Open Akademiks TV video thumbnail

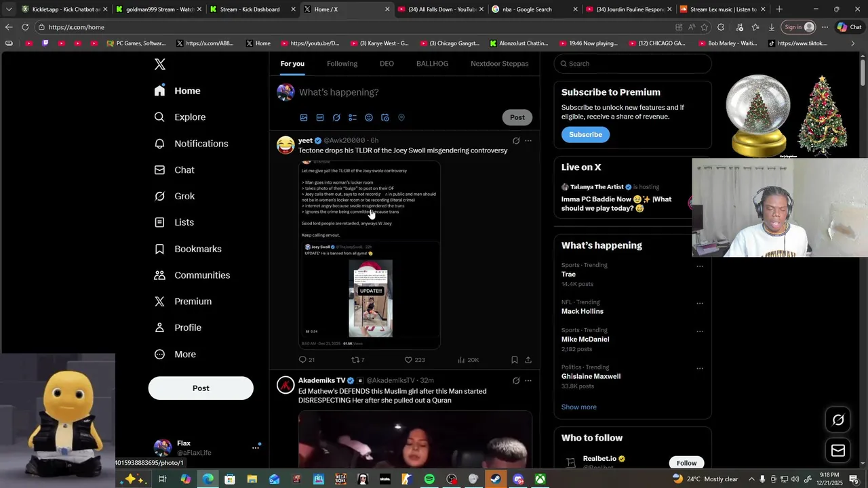[x=415, y=439]
